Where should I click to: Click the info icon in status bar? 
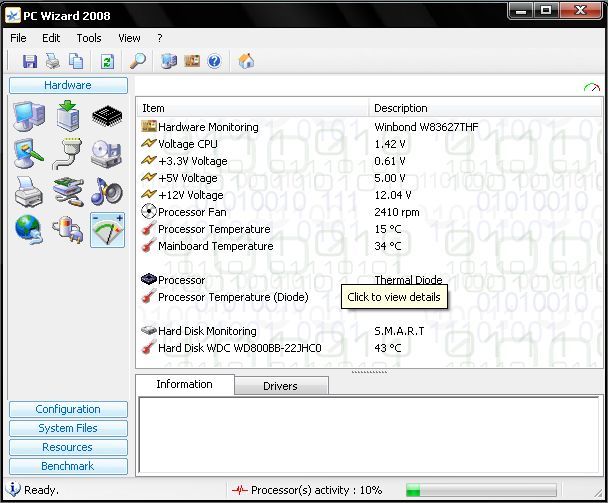point(13,489)
